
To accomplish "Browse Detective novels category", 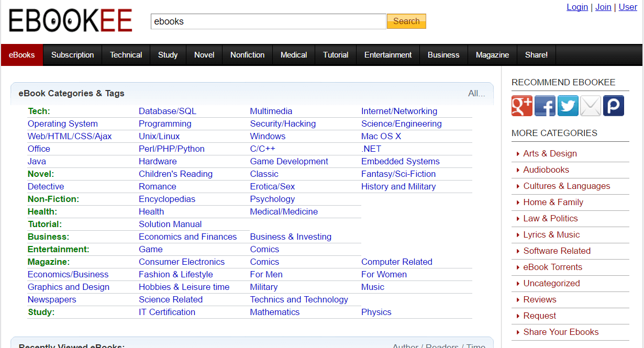I will [46, 186].
